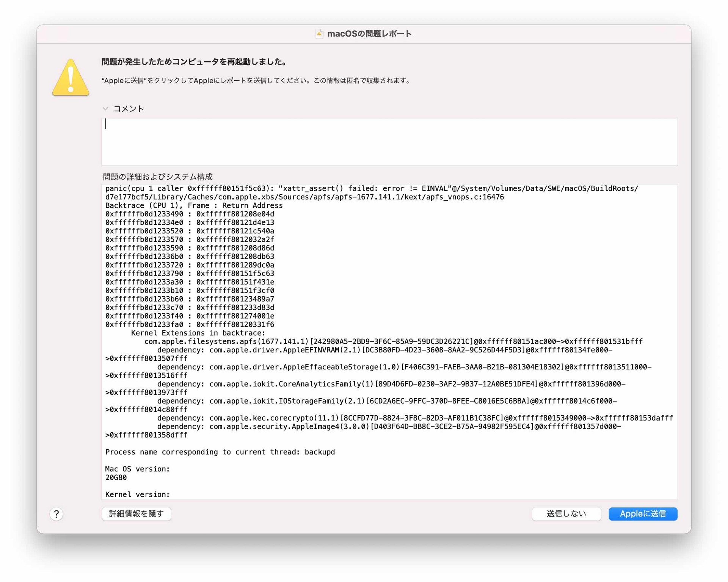Screen dimensions: 728x582
Task: Click 送信しない to skip sending
Action: [x=566, y=514]
